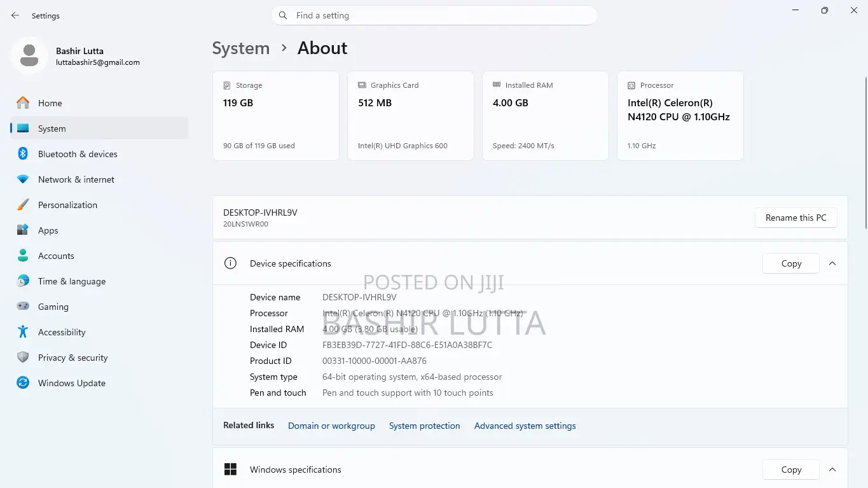Screen dimensions: 868x488
Task: Select System in the sidebar
Action: coord(99,129)
